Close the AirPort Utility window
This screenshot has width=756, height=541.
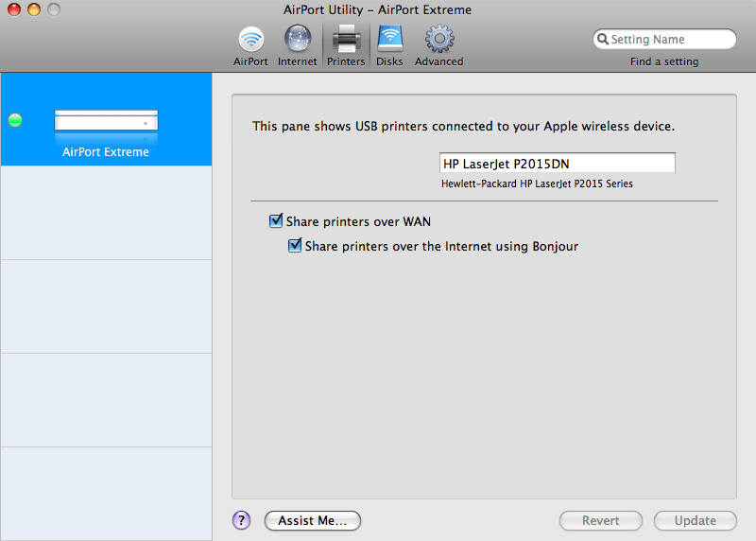pos(14,9)
